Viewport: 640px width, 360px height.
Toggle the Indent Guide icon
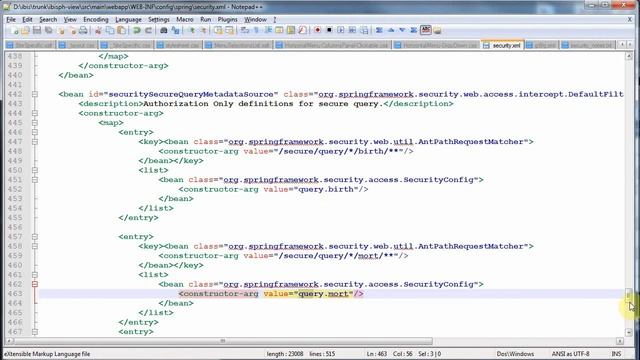pos(268,30)
